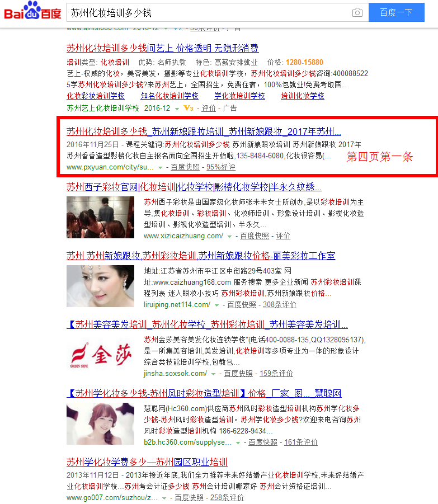Open 评价 link for 苏州艺上化妆培训学校
The width and height of the screenshot is (438, 504).
pos(209,109)
